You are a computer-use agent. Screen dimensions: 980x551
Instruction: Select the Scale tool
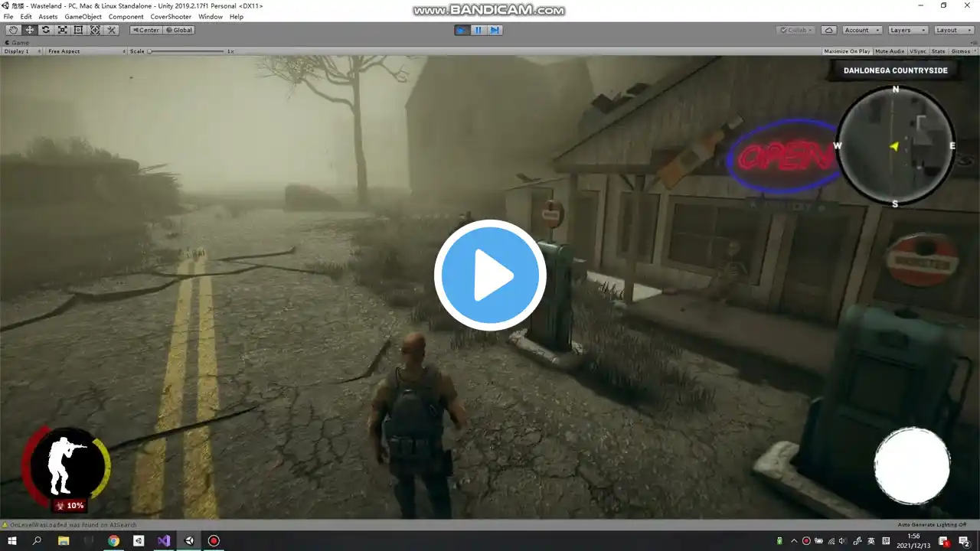pos(62,30)
